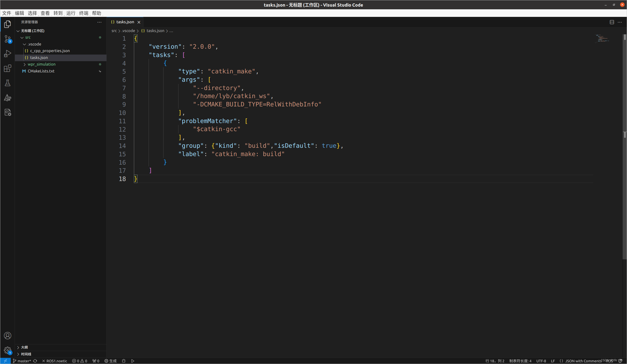The width and height of the screenshot is (627, 364).
Task: Open the last activity bar icon above Accounts
Action: [7, 112]
